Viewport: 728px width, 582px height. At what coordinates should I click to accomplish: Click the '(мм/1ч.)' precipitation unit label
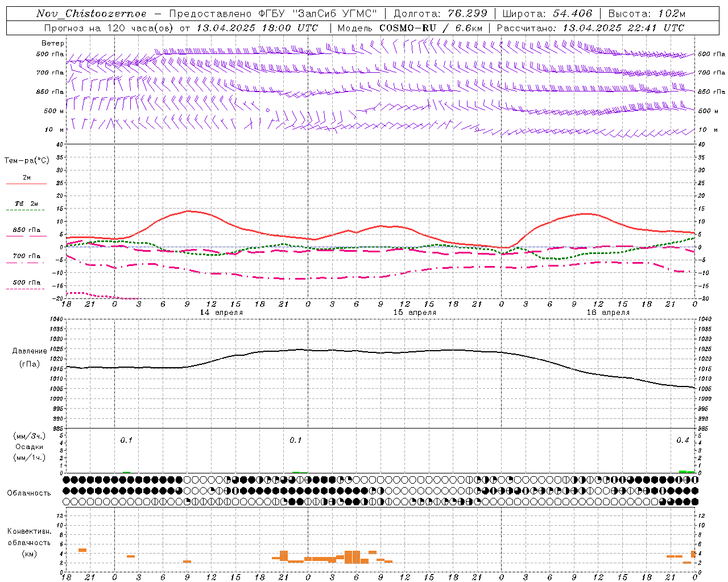pos(30,458)
